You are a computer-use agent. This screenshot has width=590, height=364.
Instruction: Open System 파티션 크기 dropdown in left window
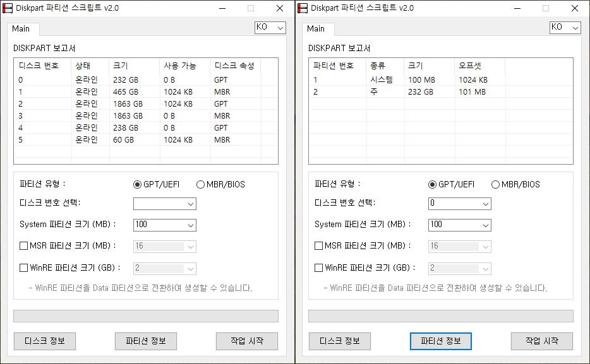[x=165, y=225]
